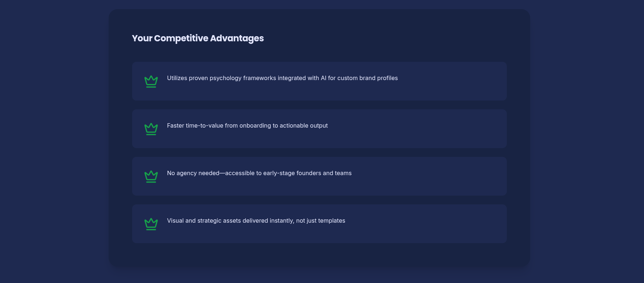Open the faster time-to-value advantage card

pos(319,129)
